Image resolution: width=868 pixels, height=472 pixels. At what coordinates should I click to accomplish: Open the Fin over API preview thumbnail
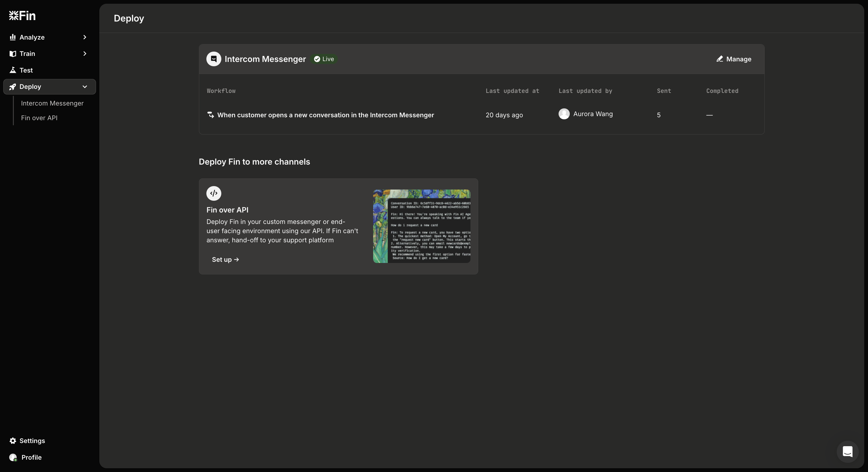(422, 226)
